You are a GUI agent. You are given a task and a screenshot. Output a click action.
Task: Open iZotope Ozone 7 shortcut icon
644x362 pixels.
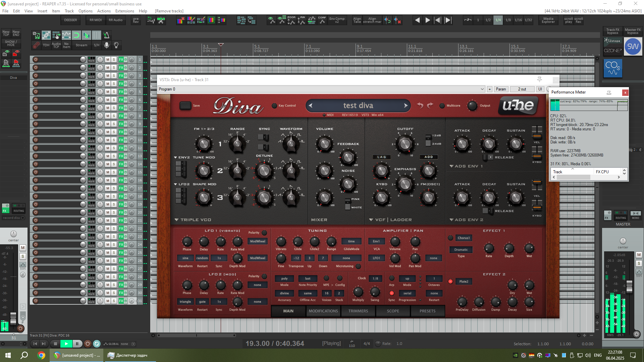point(613,46)
